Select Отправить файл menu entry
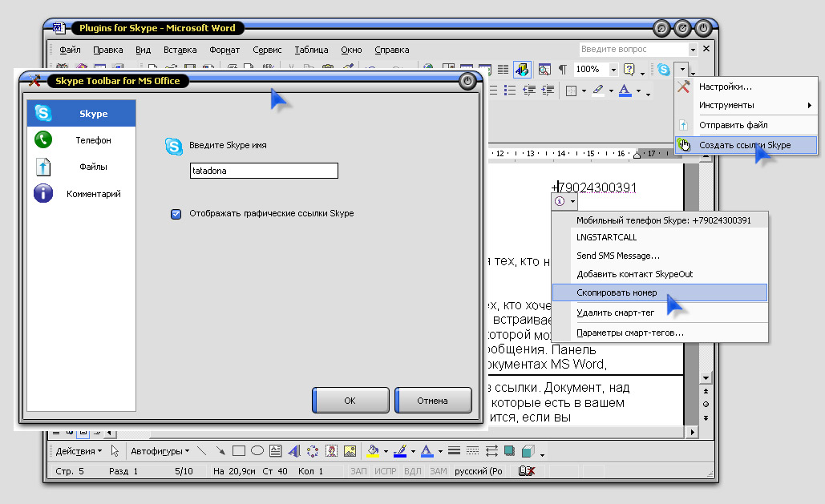This screenshot has height=504, width=825. (746, 125)
